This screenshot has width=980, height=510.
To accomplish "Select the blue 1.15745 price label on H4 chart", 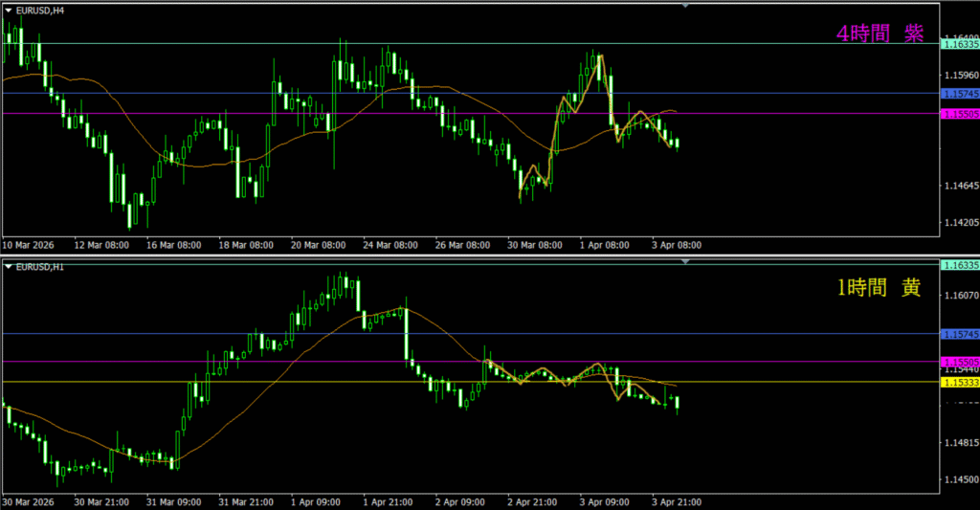I will point(960,94).
